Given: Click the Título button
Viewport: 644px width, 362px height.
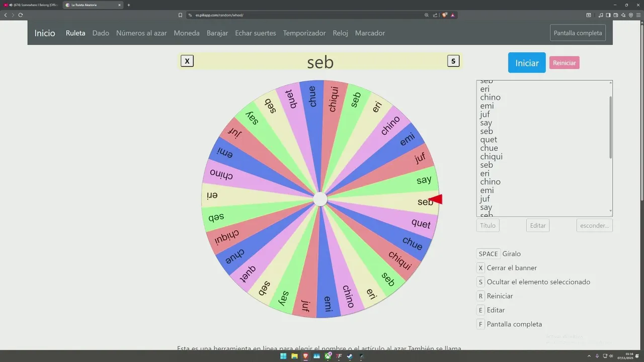Looking at the screenshot, I should 488,225.
